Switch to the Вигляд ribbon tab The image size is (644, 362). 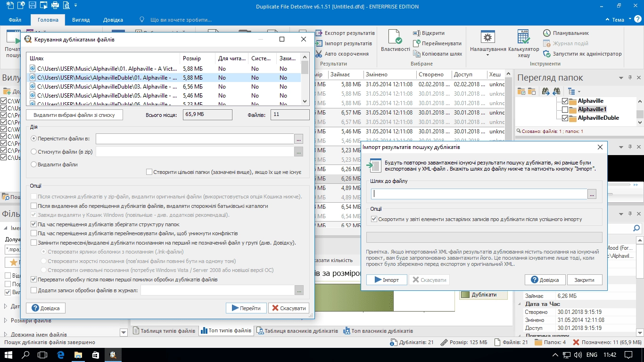click(81, 20)
